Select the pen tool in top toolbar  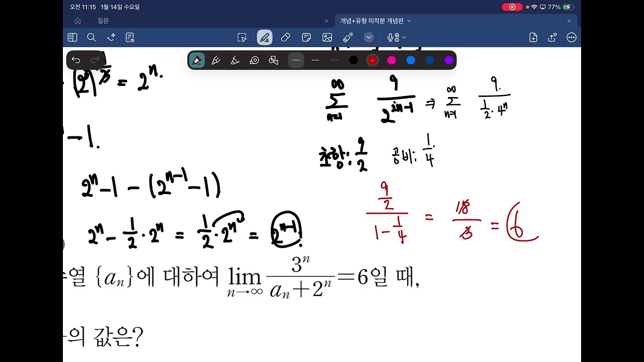(x=265, y=37)
